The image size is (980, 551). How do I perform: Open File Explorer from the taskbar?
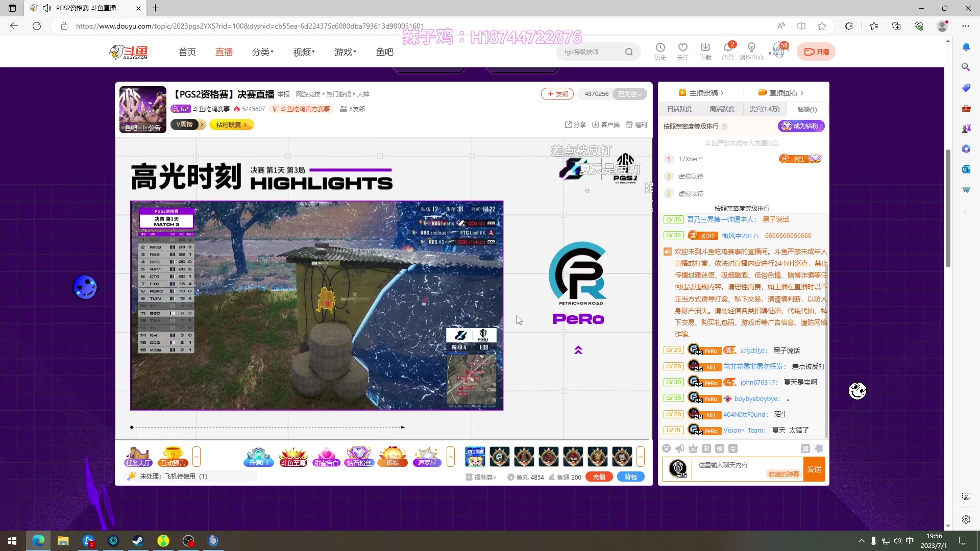[x=63, y=541]
